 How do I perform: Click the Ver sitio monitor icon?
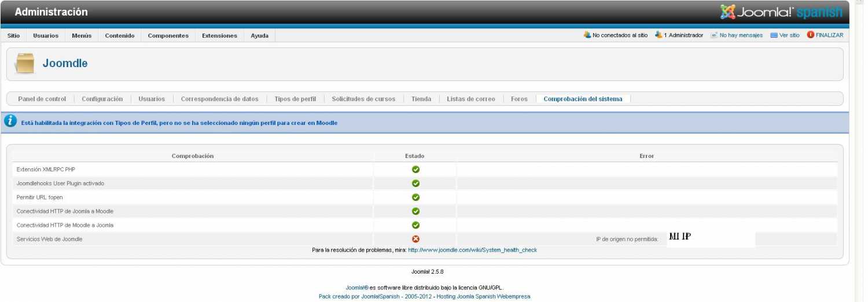pyautogui.click(x=774, y=35)
